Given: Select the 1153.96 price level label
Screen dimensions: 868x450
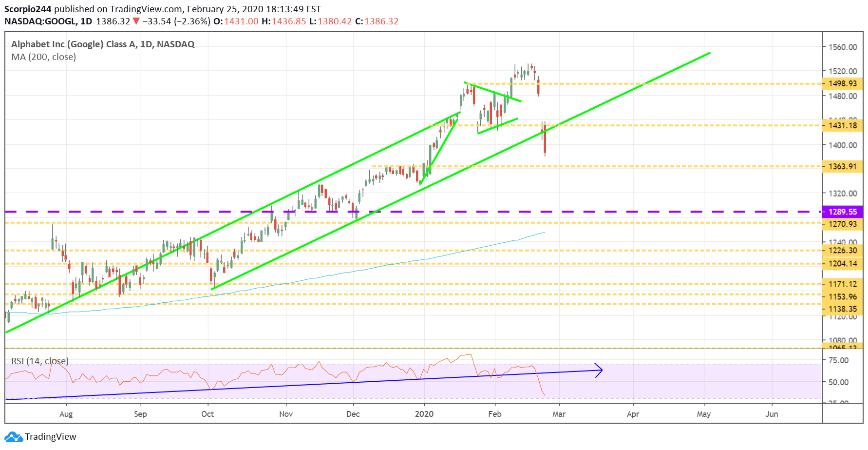Looking at the screenshot, I should (843, 297).
